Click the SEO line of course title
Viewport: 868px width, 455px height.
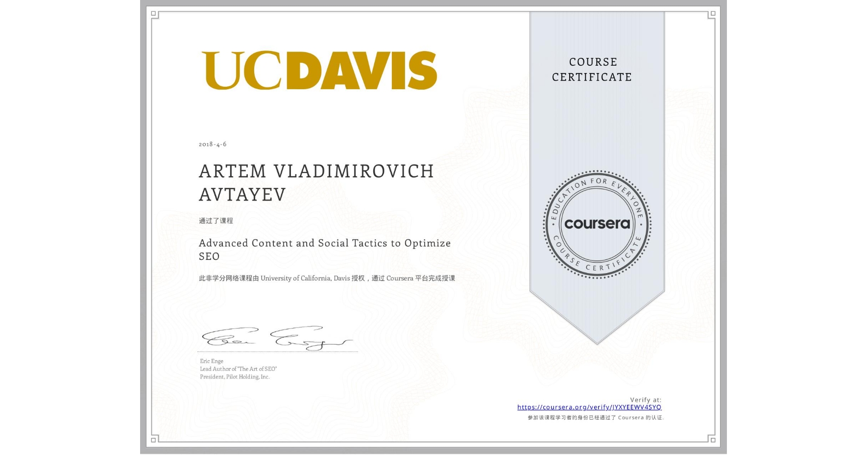pyautogui.click(x=209, y=256)
